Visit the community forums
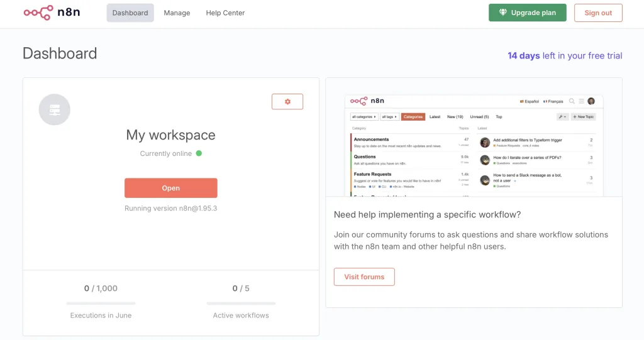Image resolution: width=644 pixels, height=340 pixels. point(364,277)
